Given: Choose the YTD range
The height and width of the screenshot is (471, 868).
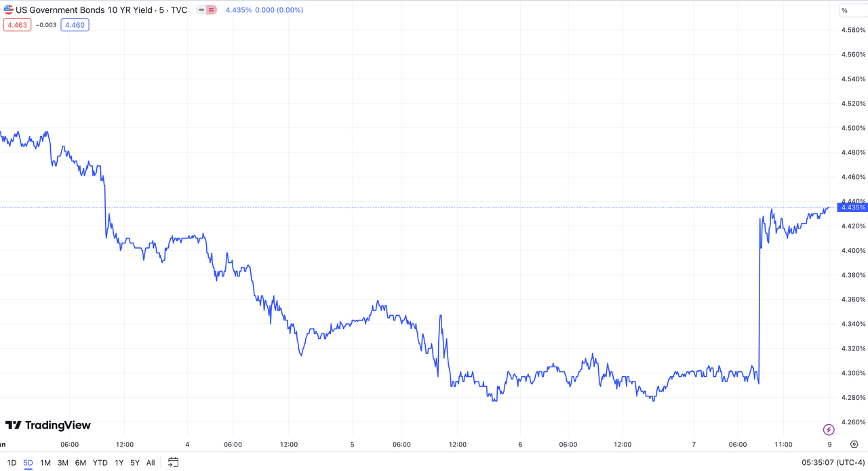Looking at the screenshot, I should [100, 463].
